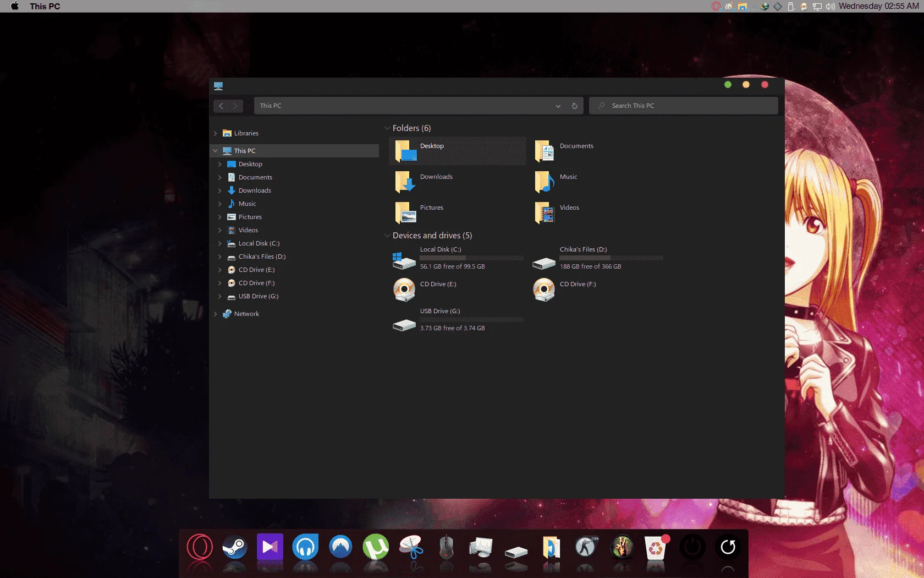924x578 pixels.
Task: Launch uTorrent from the dock
Action: [x=376, y=547]
